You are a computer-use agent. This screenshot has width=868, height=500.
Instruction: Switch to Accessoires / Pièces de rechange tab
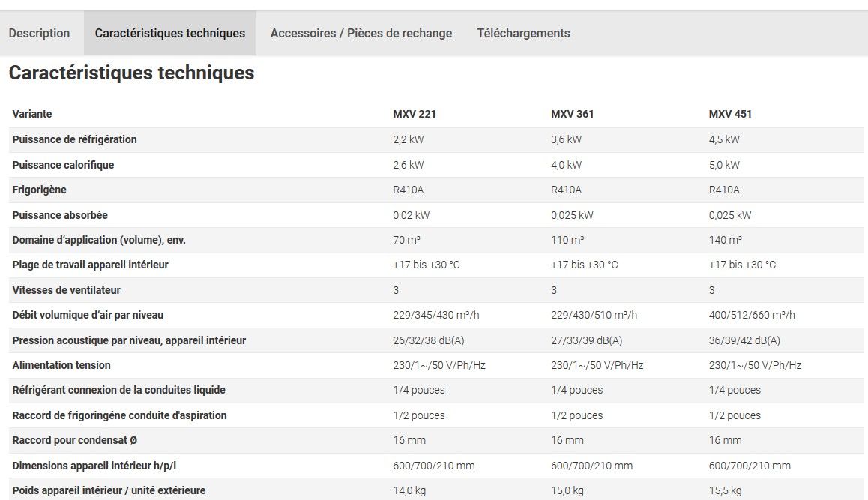pyautogui.click(x=361, y=34)
